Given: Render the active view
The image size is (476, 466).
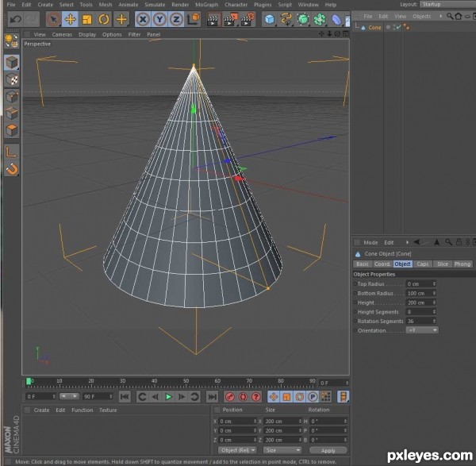Looking at the screenshot, I should 213,19.
